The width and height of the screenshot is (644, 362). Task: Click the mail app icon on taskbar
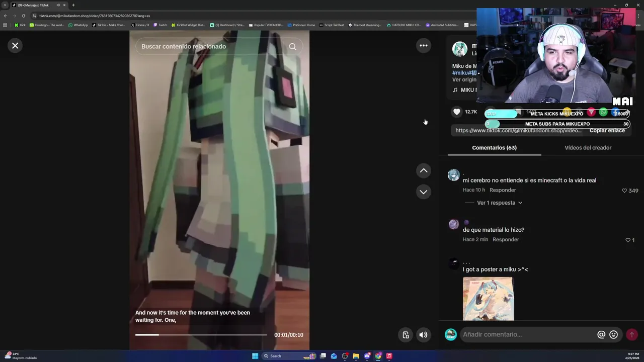tap(334, 356)
